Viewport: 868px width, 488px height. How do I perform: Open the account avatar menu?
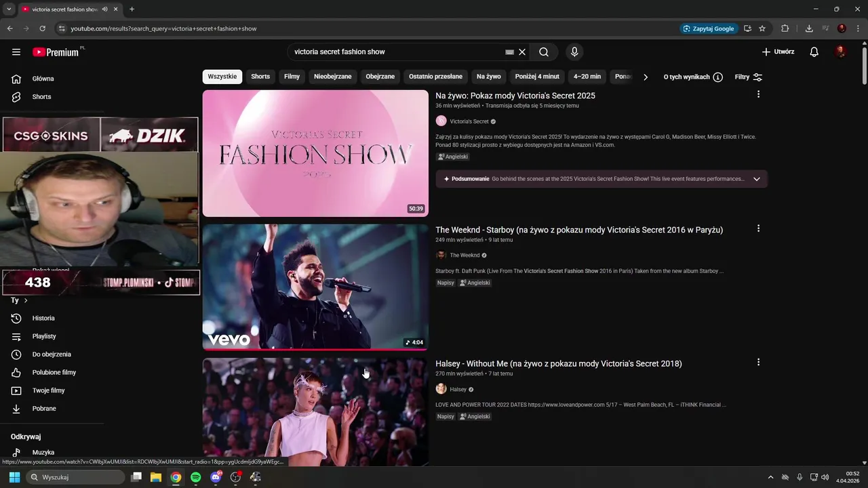pyautogui.click(x=840, y=52)
